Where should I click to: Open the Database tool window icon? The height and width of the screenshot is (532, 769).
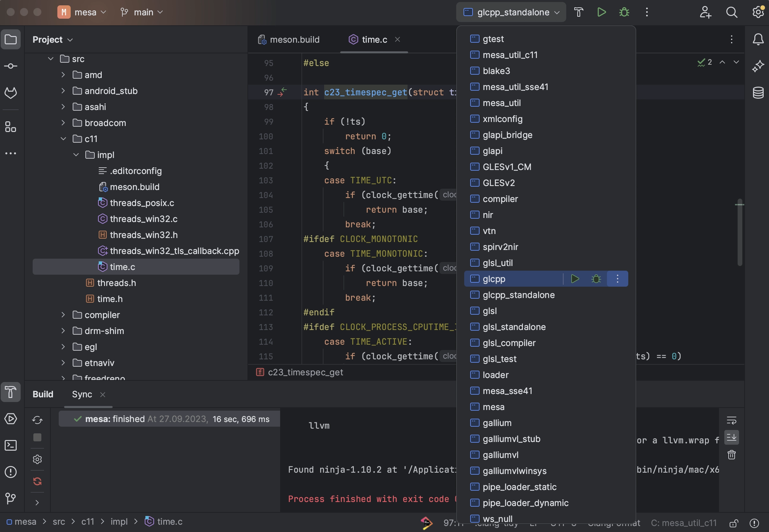(x=758, y=93)
